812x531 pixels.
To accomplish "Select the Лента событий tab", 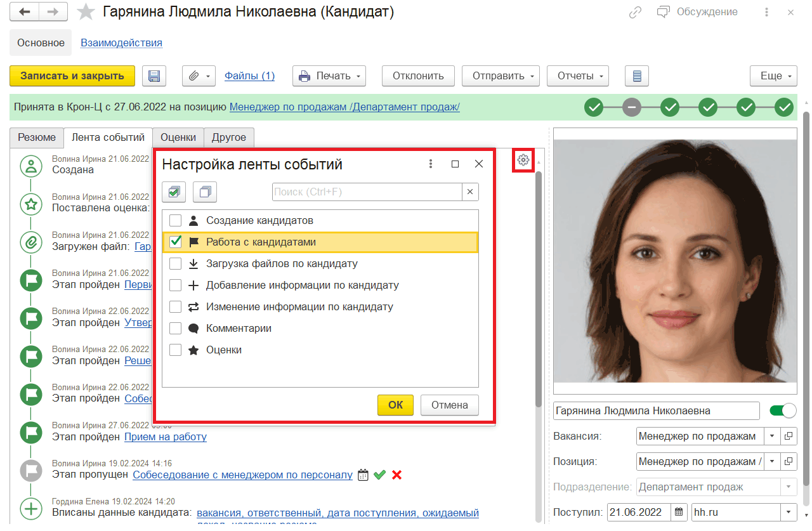I will [108, 137].
